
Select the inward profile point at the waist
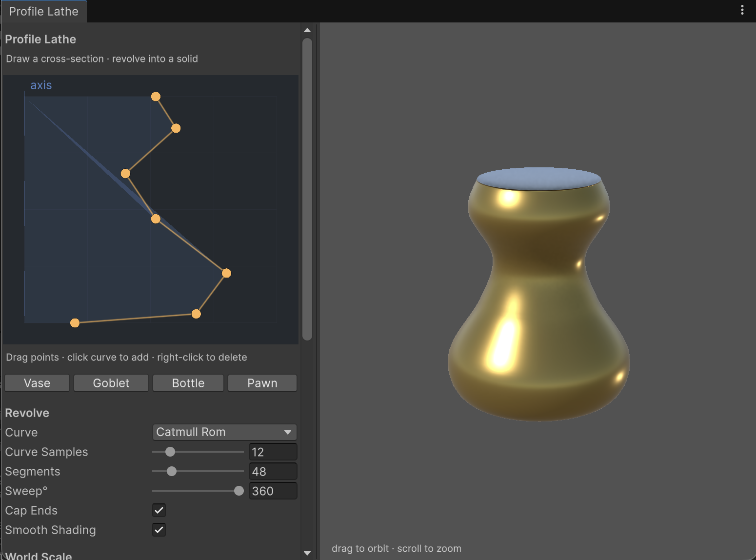tap(125, 174)
